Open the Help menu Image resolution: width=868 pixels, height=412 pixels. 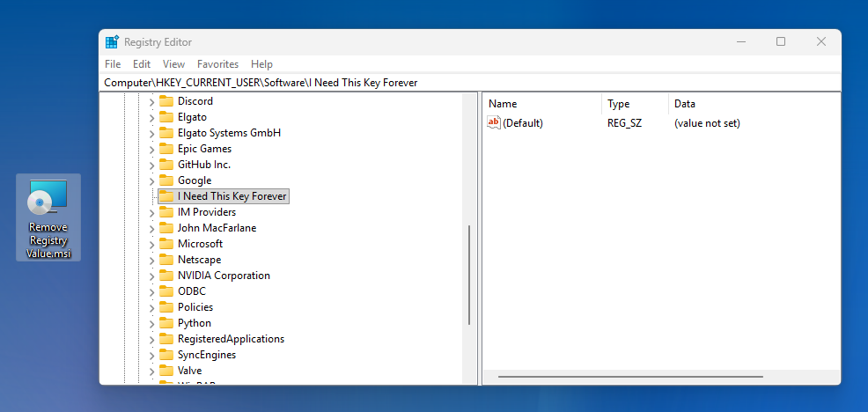pyautogui.click(x=261, y=64)
